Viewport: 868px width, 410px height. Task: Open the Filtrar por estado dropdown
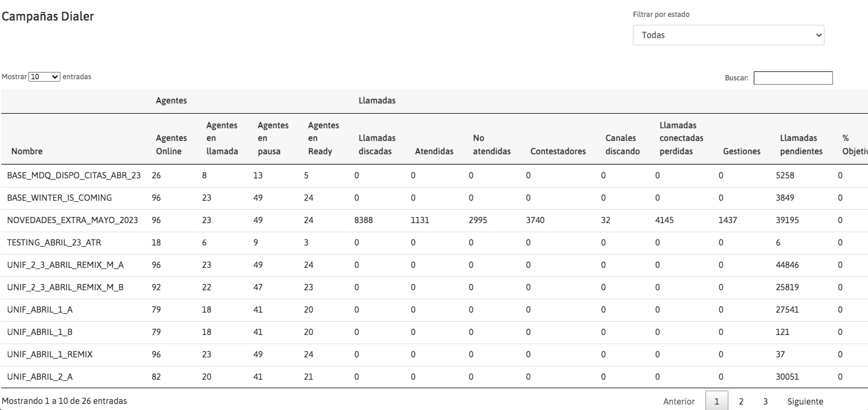coord(728,35)
